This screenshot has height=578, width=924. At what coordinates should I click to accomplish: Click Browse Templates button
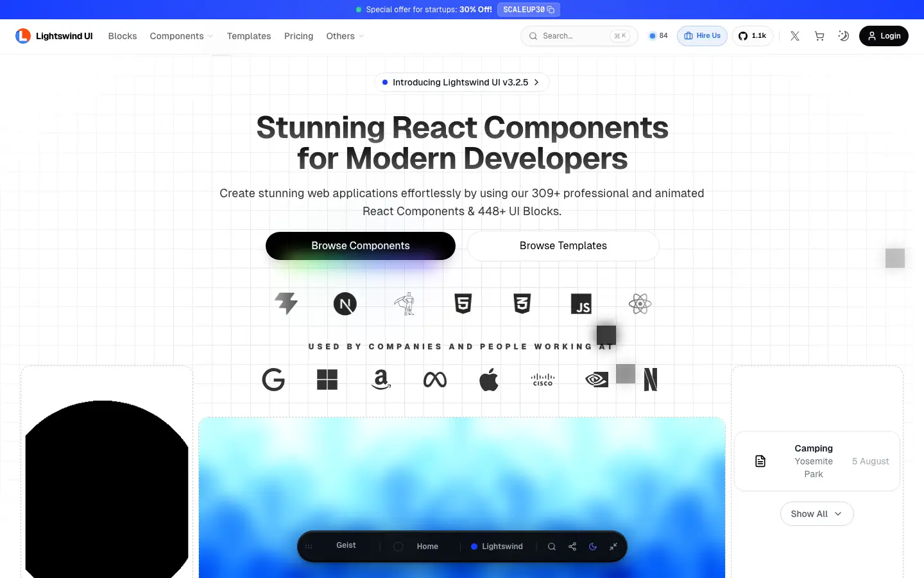pyautogui.click(x=563, y=246)
